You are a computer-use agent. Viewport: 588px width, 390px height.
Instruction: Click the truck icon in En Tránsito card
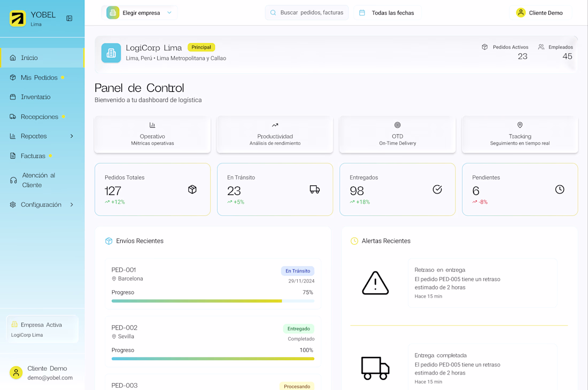(x=315, y=190)
